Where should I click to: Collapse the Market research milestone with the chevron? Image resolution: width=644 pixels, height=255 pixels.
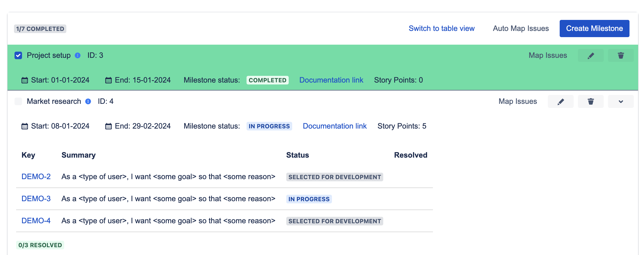pos(621,101)
